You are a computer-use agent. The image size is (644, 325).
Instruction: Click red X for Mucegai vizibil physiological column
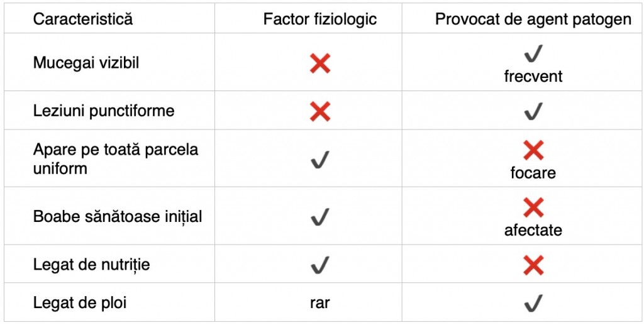point(320,63)
